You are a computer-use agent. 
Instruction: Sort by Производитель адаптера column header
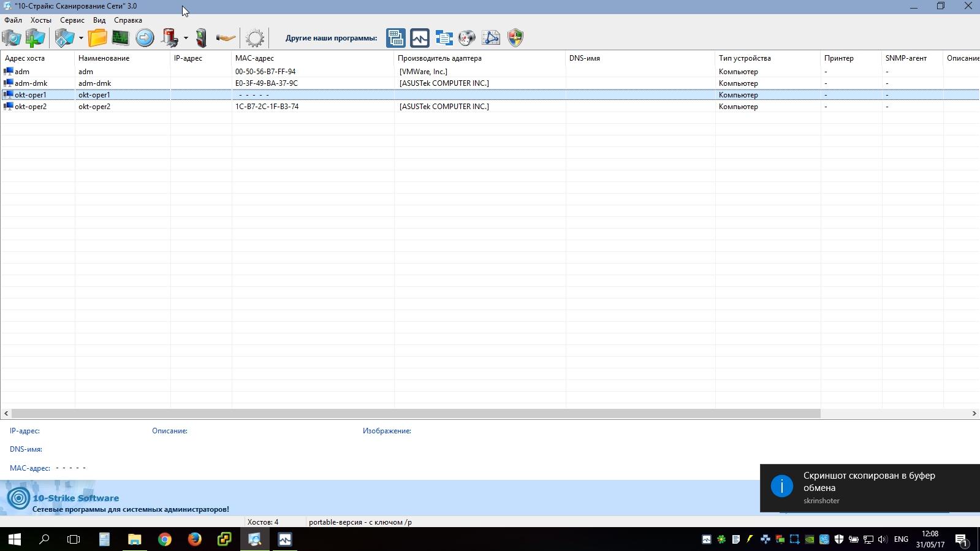tap(480, 58)
